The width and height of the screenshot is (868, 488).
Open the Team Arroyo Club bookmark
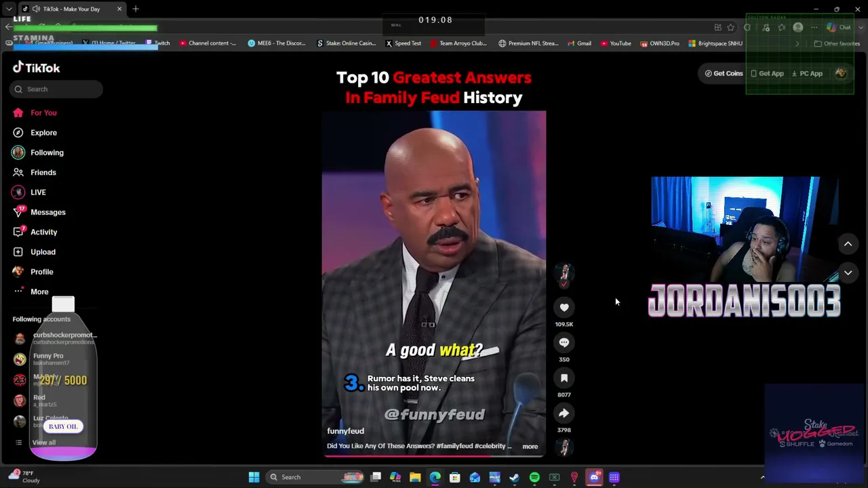458,43
